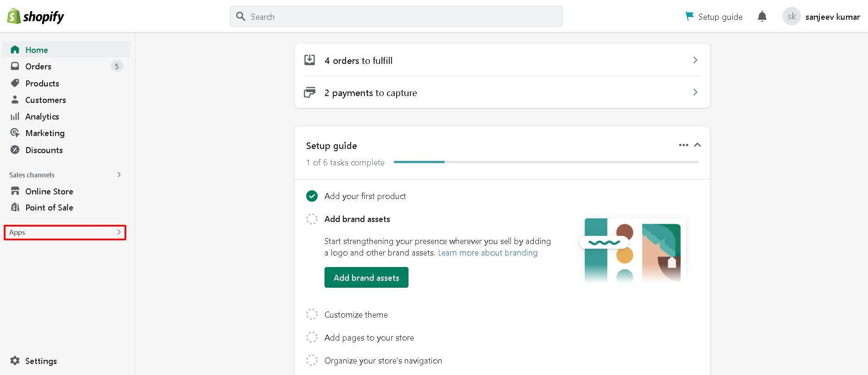This screenshot has width=868, height=375.
Task: Mark Organize your store's navigation circle
Action: pyautogui.click(x=312, y=360)
